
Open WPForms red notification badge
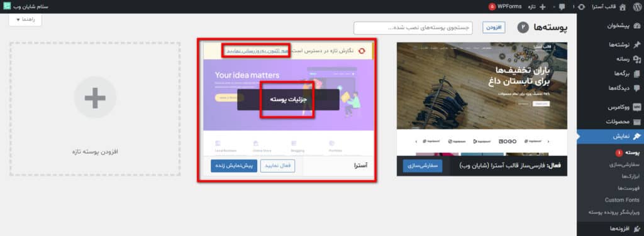[492, 6]
